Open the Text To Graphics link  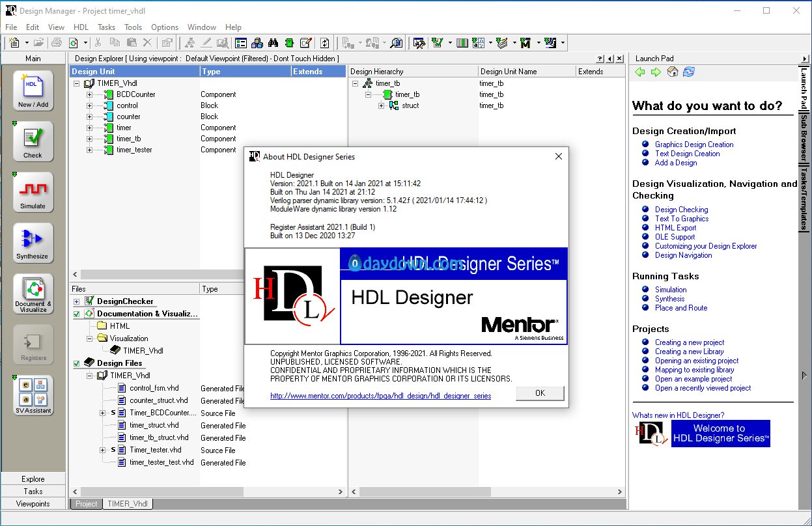point(682,219)
